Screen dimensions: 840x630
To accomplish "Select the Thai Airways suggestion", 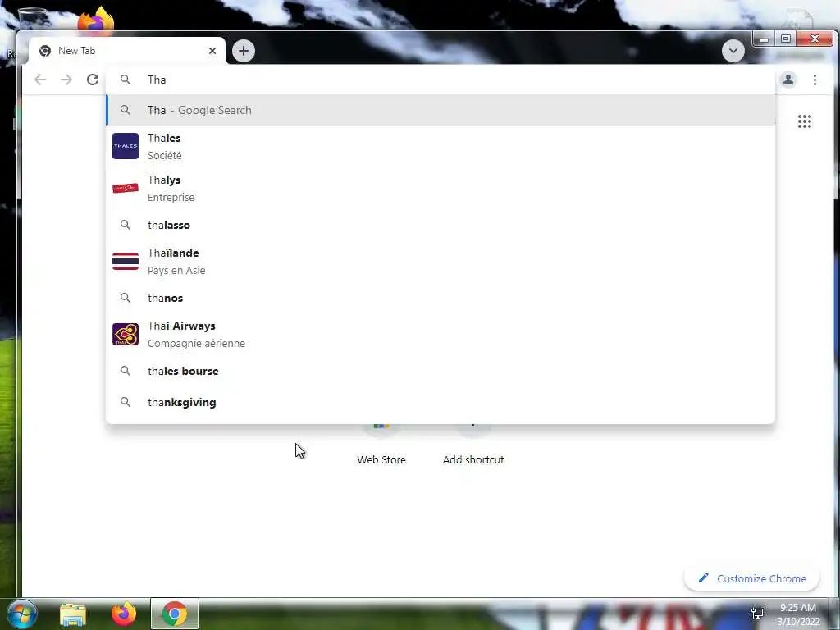I will pos(441,335).
